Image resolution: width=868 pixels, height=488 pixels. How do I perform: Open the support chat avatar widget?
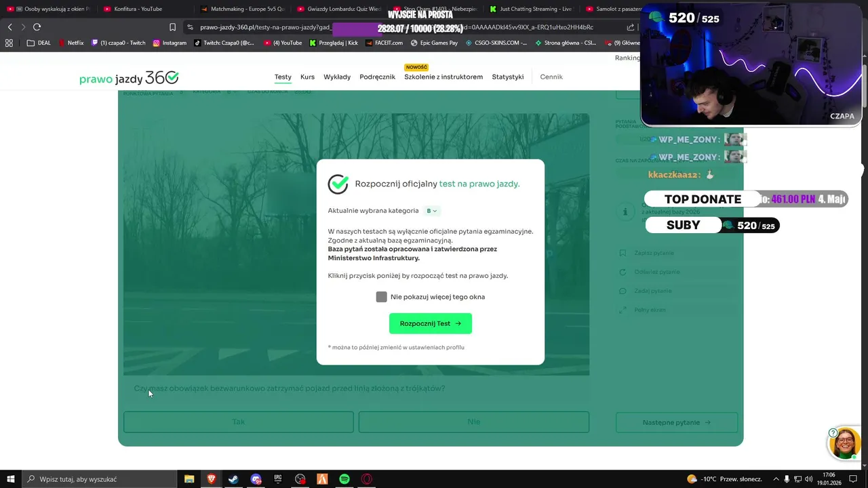(844, 443)
